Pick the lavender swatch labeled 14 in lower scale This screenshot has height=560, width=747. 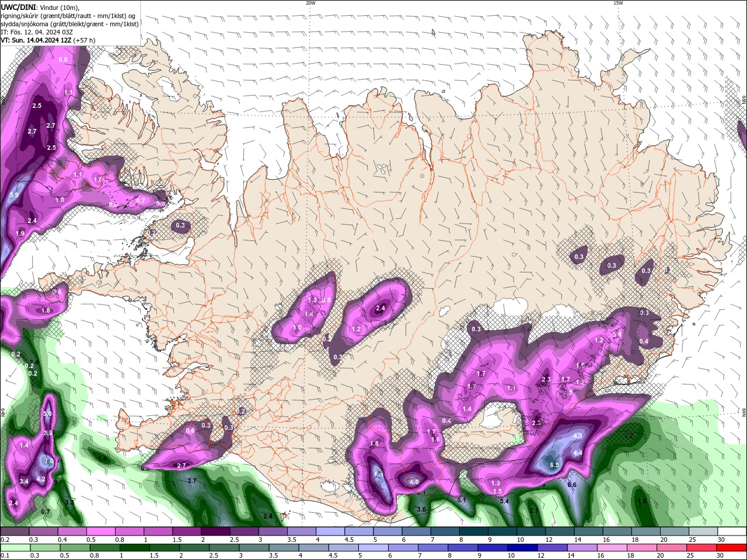point(582,547)
